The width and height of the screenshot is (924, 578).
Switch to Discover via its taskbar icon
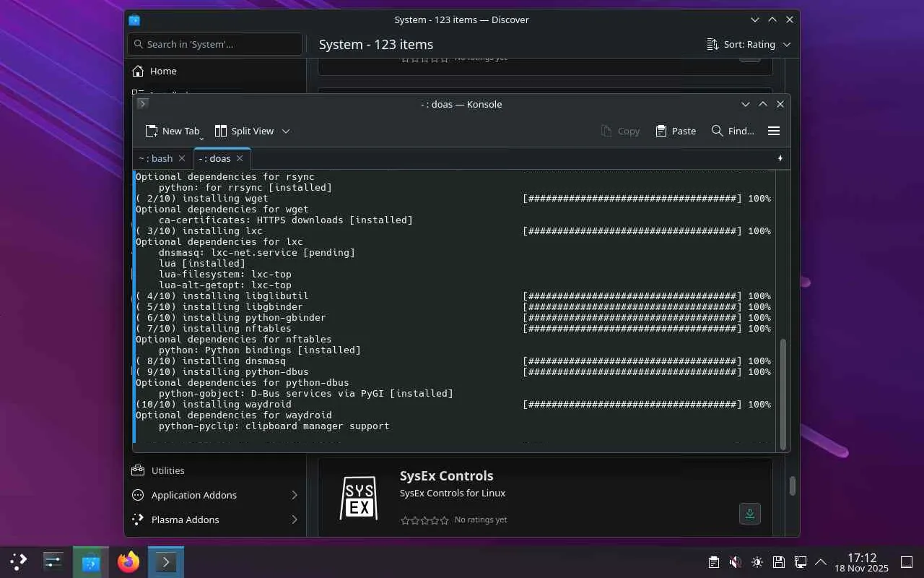[91, 561]
